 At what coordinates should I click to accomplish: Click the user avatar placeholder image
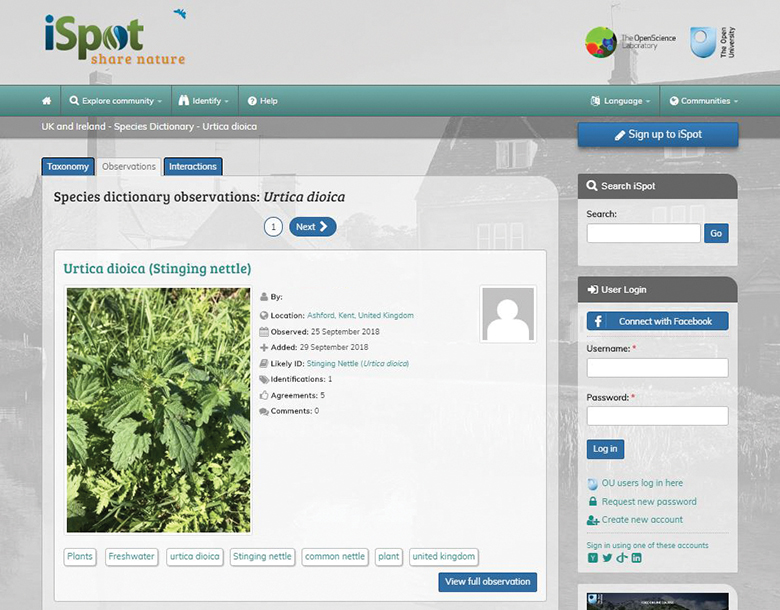pyautogui.click(x=508, y=315)
